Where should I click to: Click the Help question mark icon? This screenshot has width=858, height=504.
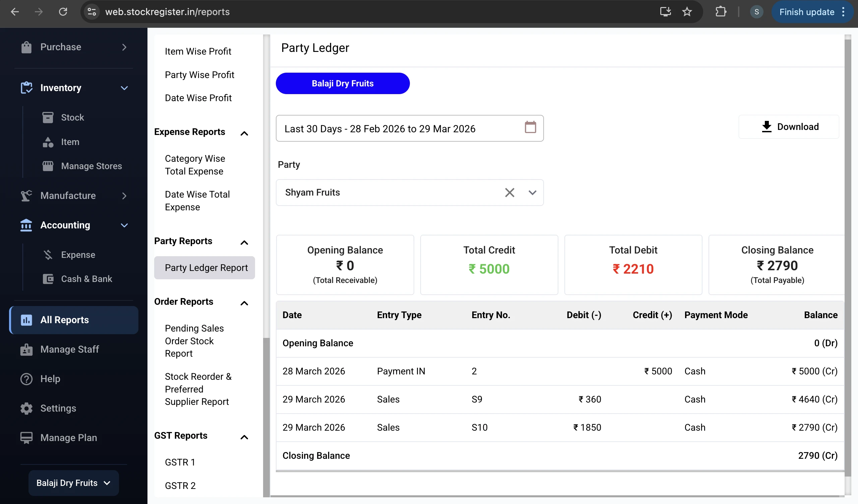[x=26, y=379]
